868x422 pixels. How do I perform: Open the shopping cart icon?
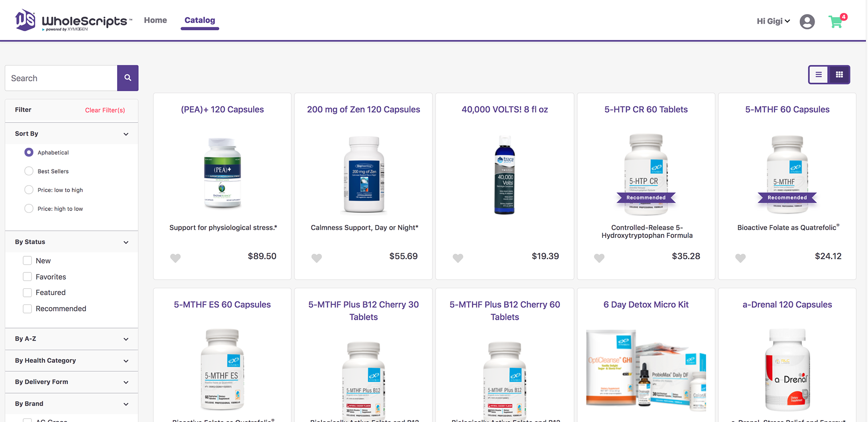point(836,21)
